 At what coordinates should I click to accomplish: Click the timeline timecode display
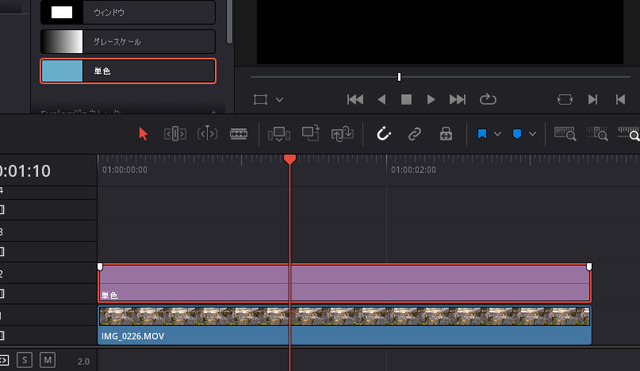[x=25, y=171]
